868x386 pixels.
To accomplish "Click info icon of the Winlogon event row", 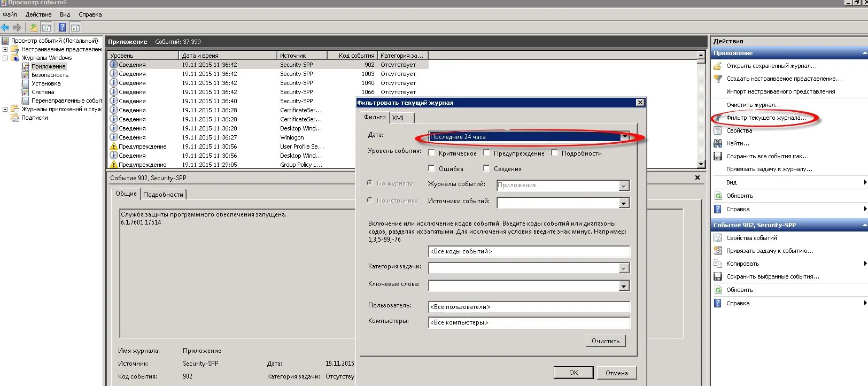I will pos(113,137).
